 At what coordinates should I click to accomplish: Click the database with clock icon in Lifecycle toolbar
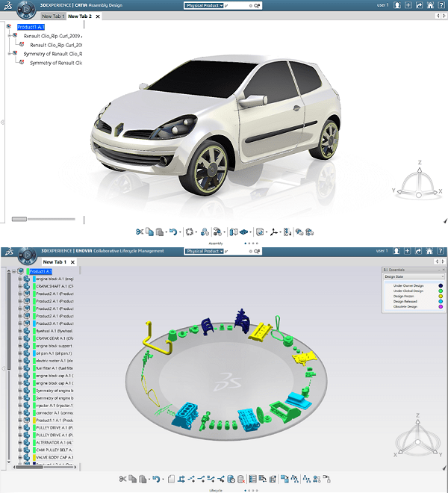[231, 479]
